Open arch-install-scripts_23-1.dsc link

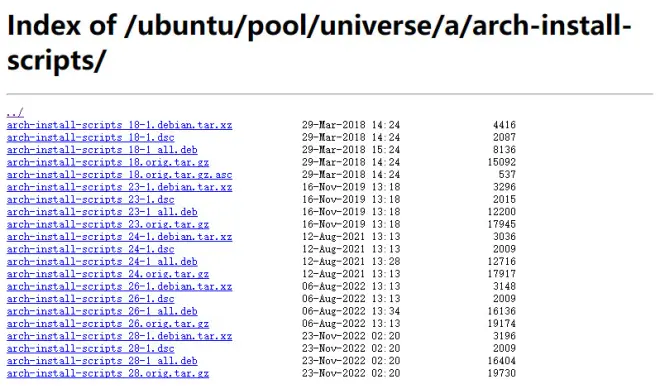pyautogui.click(x=90, y=200)
